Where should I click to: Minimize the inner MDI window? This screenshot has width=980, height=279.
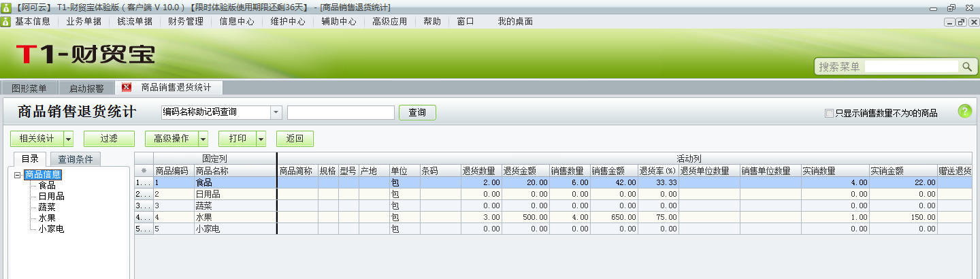[x=950, y=22]
